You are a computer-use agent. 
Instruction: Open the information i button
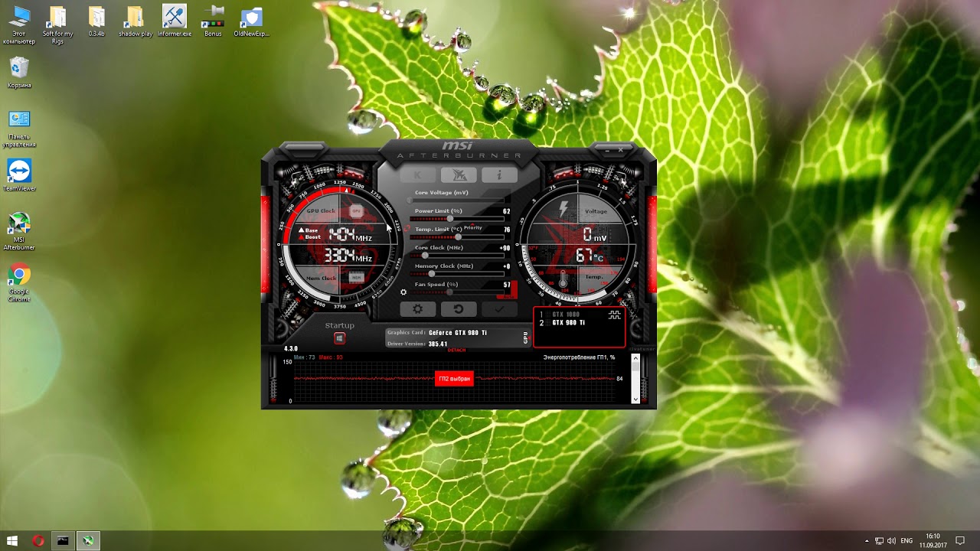coord(499,175)
